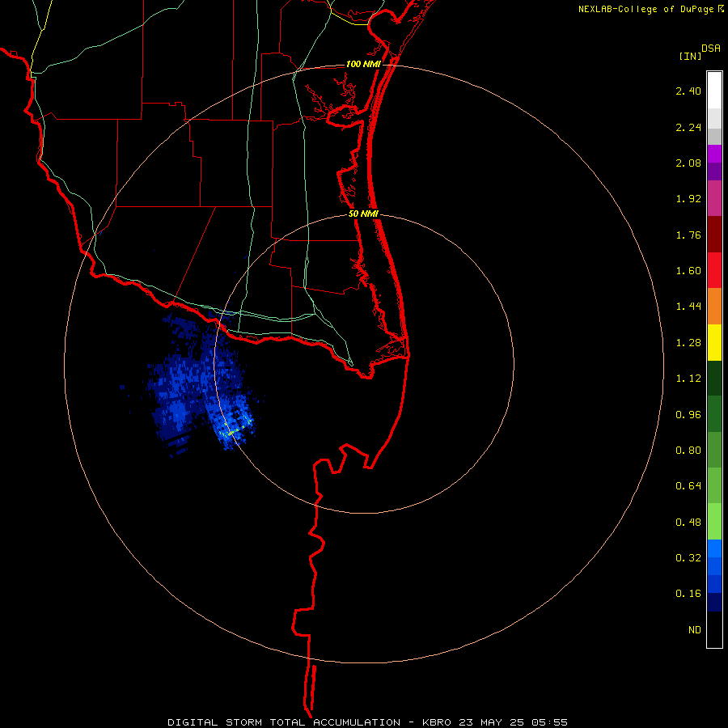Click the light blue swatch beside 0.32
728x728 pixels.
pos(714,548)
